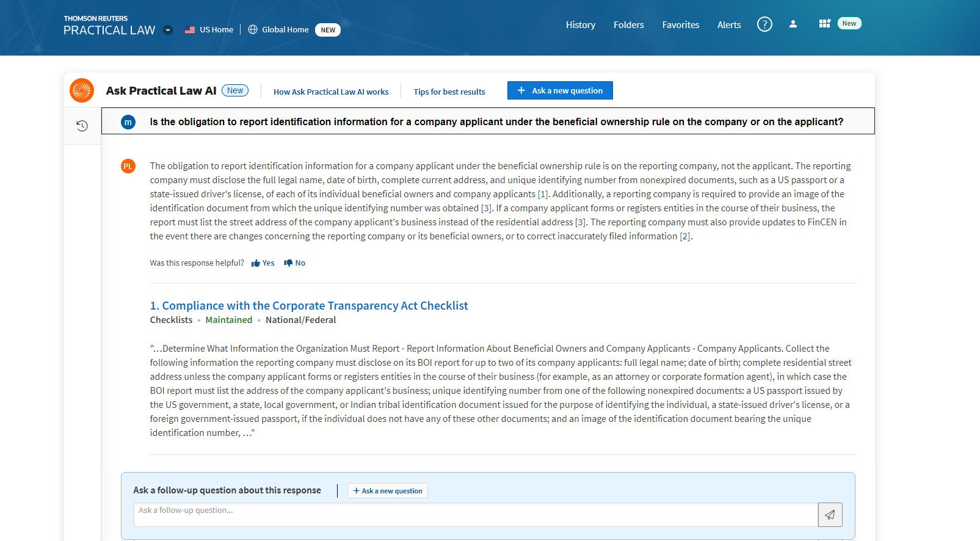Screen dimensions: 980x541
Task: Open Alerts in the top navigation
Action: click(728, 25)
